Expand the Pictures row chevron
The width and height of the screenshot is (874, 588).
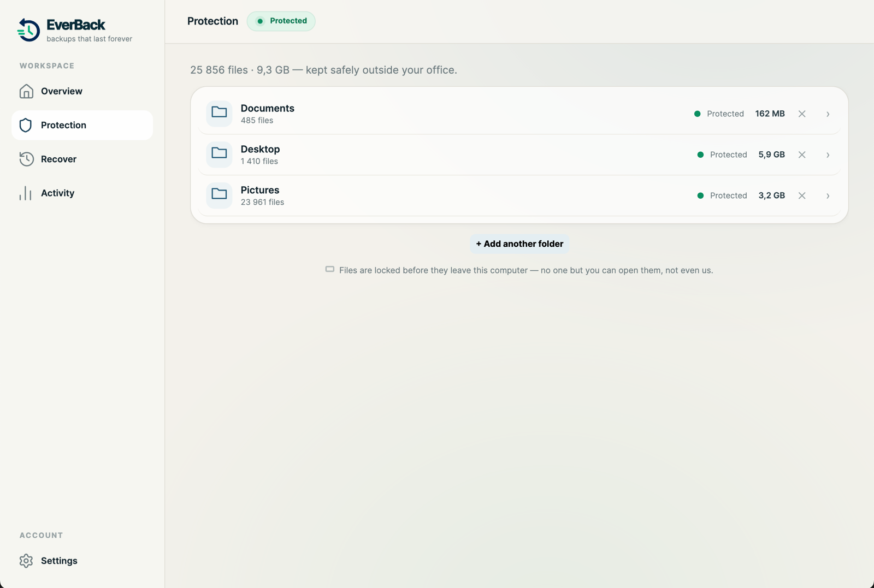(828, 196)
